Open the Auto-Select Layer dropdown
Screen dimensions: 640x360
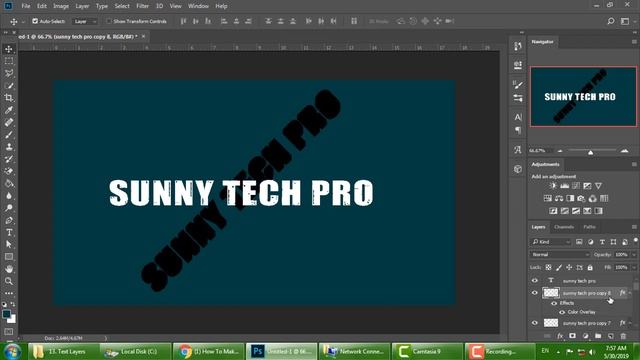click(x=85, y=21)
